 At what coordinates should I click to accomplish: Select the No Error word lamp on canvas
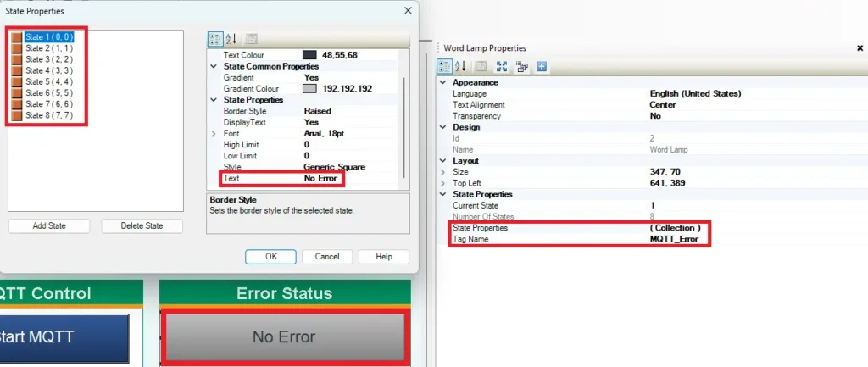[x=284, y=336]
